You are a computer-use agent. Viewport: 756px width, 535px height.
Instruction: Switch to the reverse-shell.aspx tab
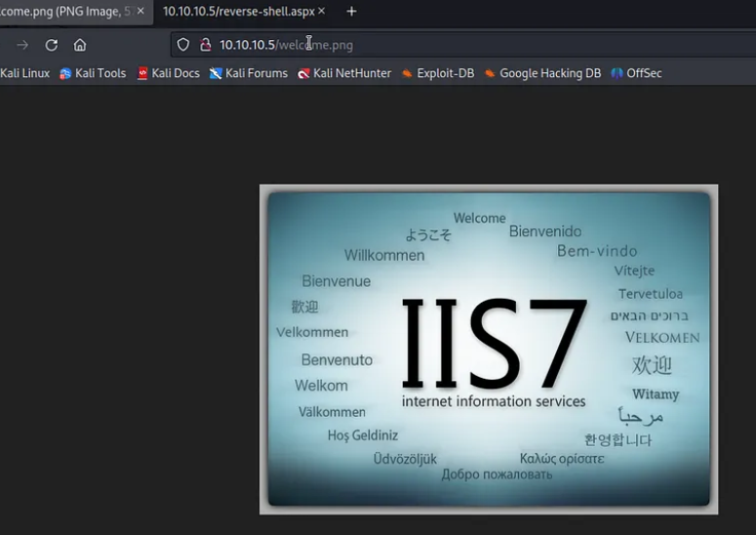(x=239, y=11)
